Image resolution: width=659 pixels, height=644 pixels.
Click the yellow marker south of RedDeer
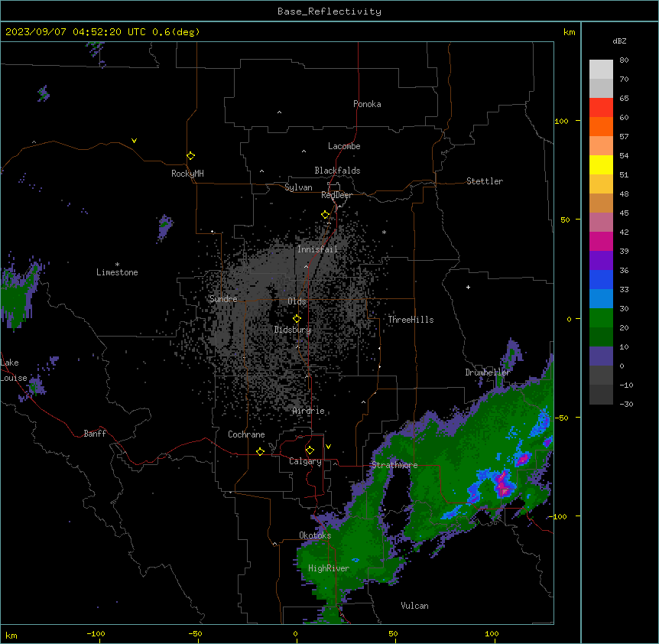pyautogui.click(x=325, y=215)
